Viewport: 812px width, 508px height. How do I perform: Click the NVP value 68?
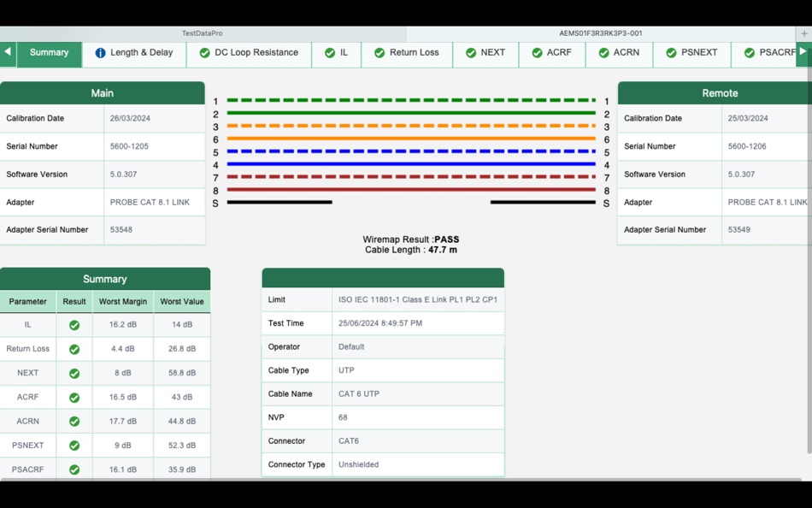[343, 418]
